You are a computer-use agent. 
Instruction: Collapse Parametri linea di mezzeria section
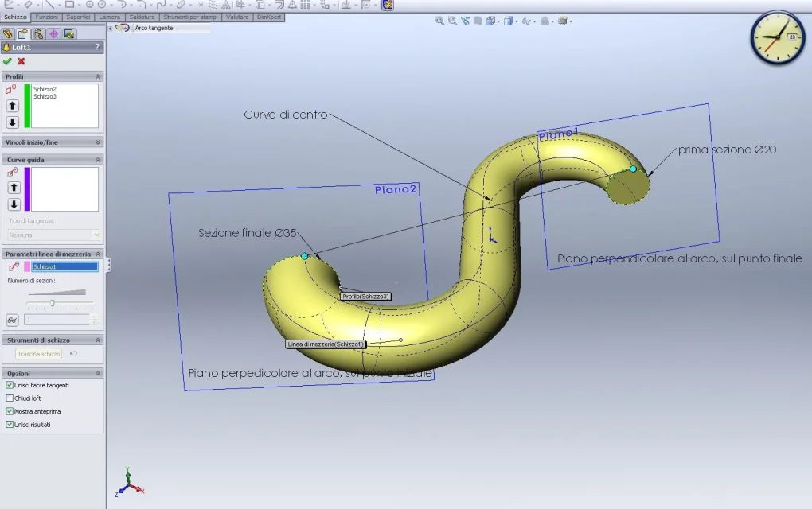pos(97,254)
